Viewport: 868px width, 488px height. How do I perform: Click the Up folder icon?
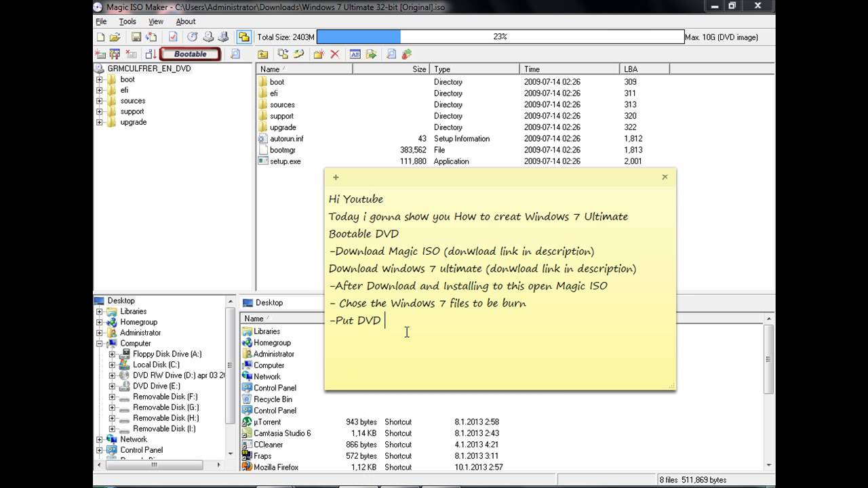click(x=262, y=54)
